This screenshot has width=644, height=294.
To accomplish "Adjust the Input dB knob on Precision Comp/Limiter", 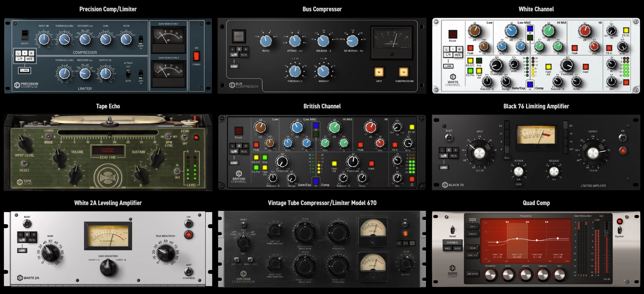I will coord(44,39).
